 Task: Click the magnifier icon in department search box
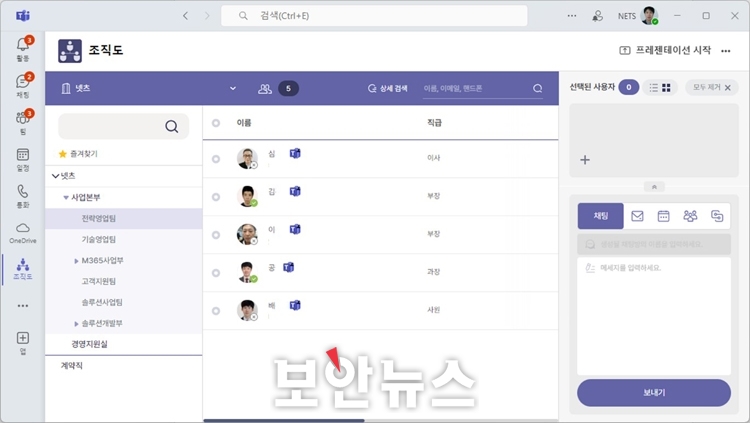point(172,126)
